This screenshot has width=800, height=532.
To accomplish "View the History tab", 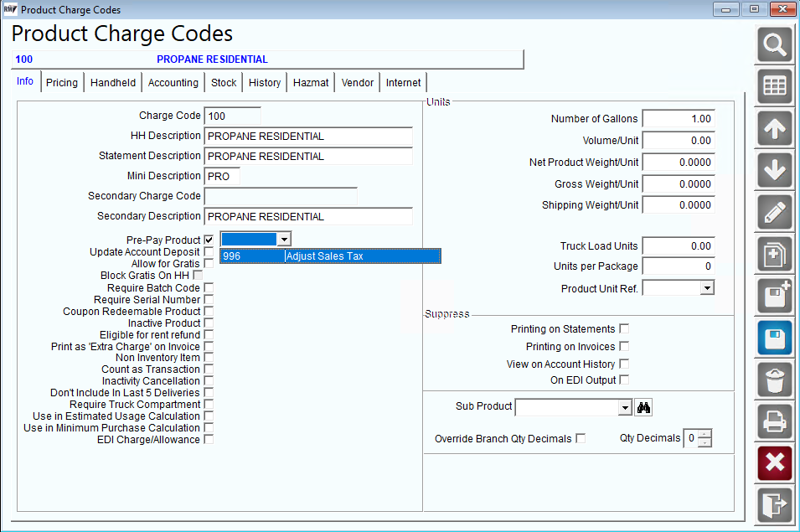I will [264, 83].
